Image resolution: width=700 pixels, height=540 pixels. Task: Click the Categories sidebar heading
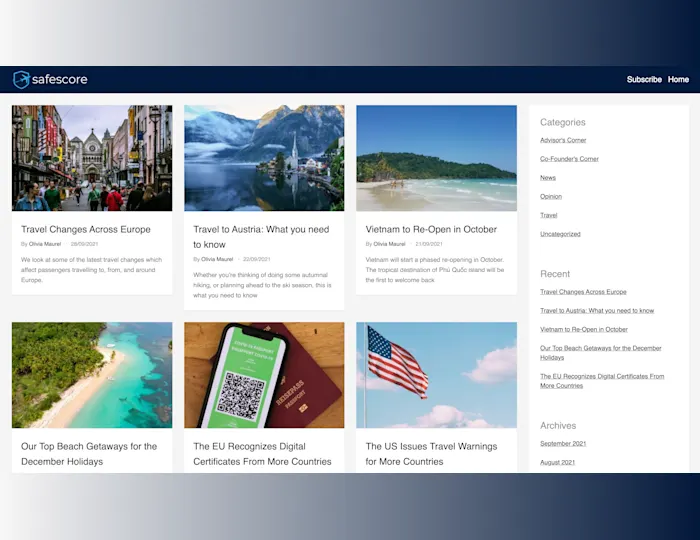click(562, 122)
